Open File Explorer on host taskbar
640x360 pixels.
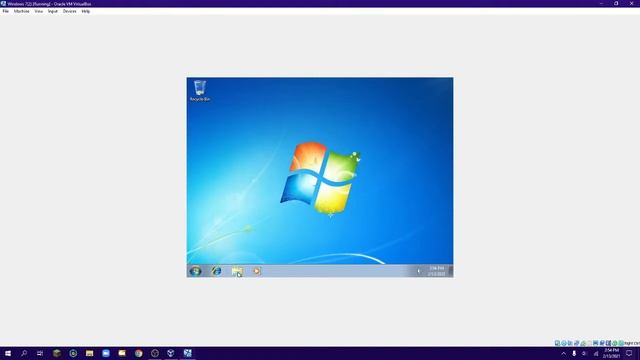pyautogui.click(x=89, y=353)
